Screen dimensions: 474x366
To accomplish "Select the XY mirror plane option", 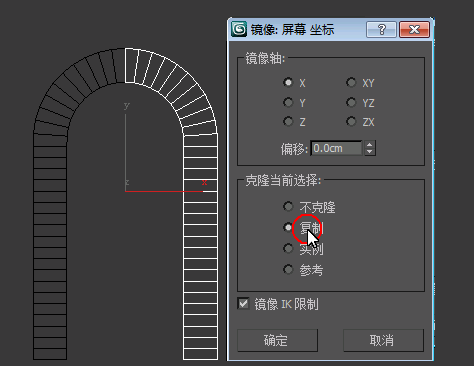I will pos(351,82).
